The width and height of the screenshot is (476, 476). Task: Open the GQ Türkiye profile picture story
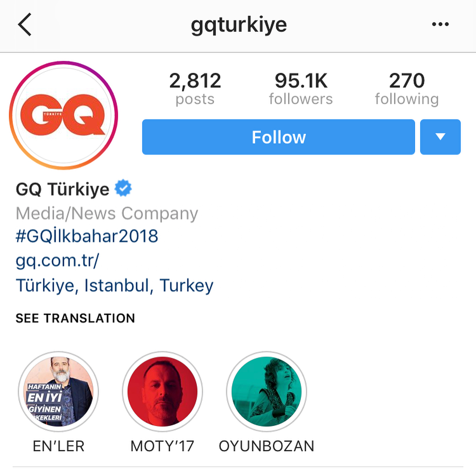[63, 115]
